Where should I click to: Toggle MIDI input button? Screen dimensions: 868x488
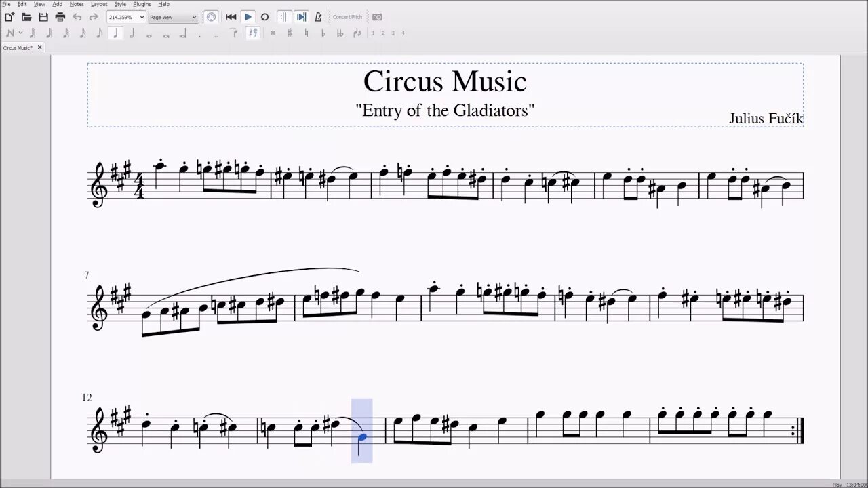[x=212, y=17]
